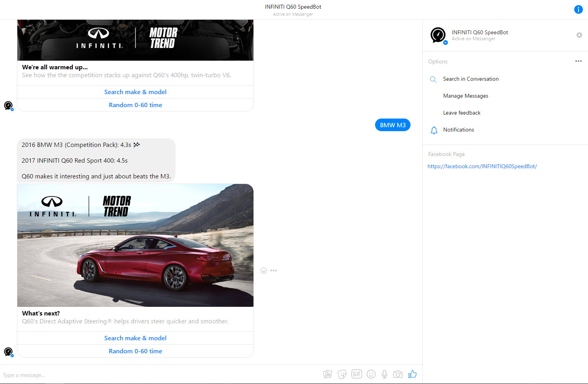Screen dimensions: 588x384
Task: Click Search make & model in upper card
Action: coord(135,92)
